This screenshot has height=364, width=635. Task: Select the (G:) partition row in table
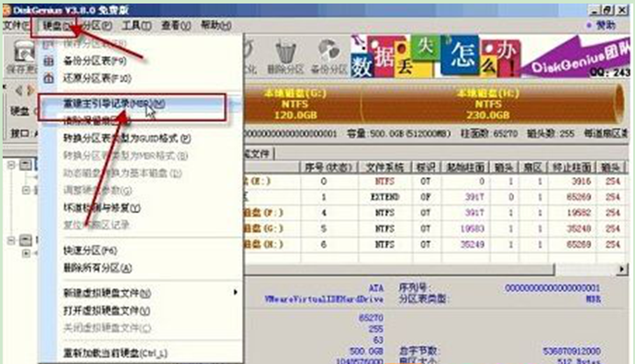[435, 229]
